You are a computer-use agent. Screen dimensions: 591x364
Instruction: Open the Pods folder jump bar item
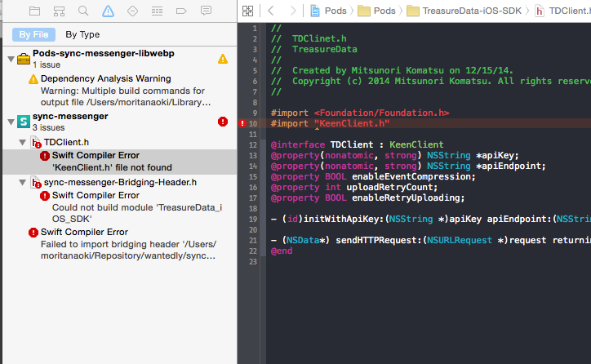(x=376, y=11)
